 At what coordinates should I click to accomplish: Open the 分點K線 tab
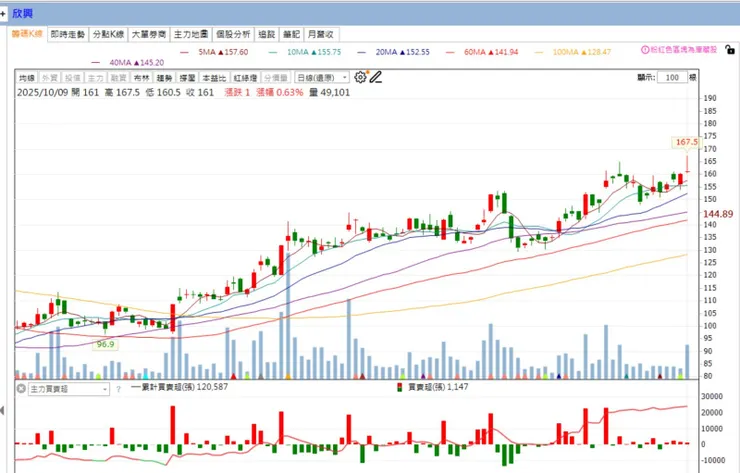[x=108, y=34]
